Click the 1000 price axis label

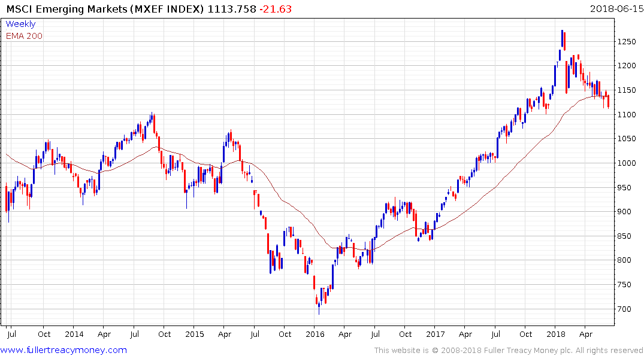tap(627, 163)
